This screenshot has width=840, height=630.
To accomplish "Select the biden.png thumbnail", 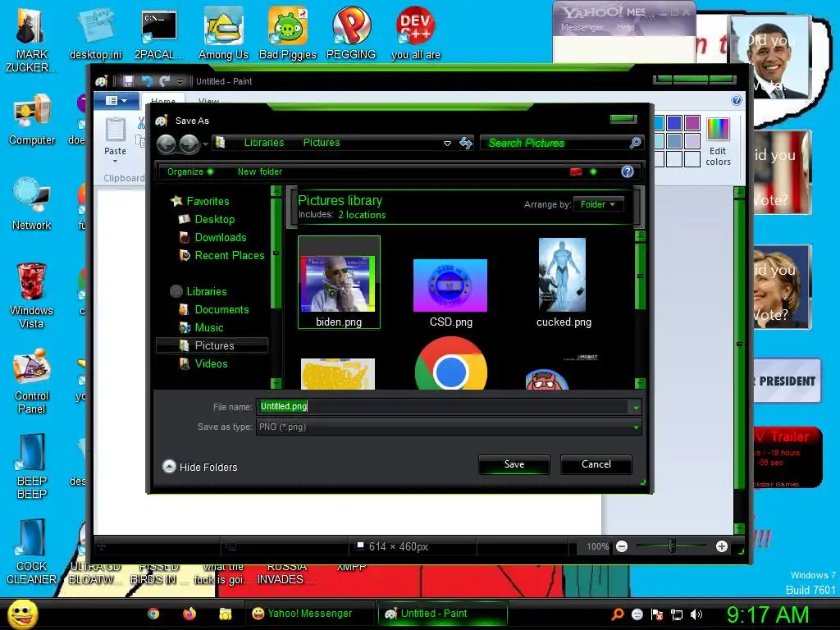I will coord(339,282).
